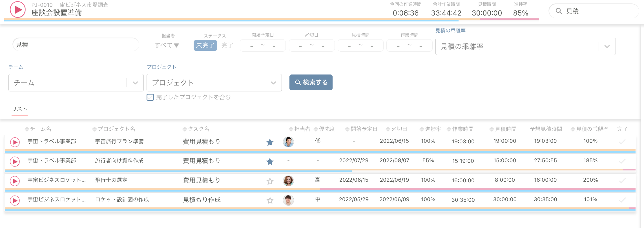Unstar the 宇宙旅行プラン準備 row favorite star
This screenshot has width=644, height=228.
[270, 142]
